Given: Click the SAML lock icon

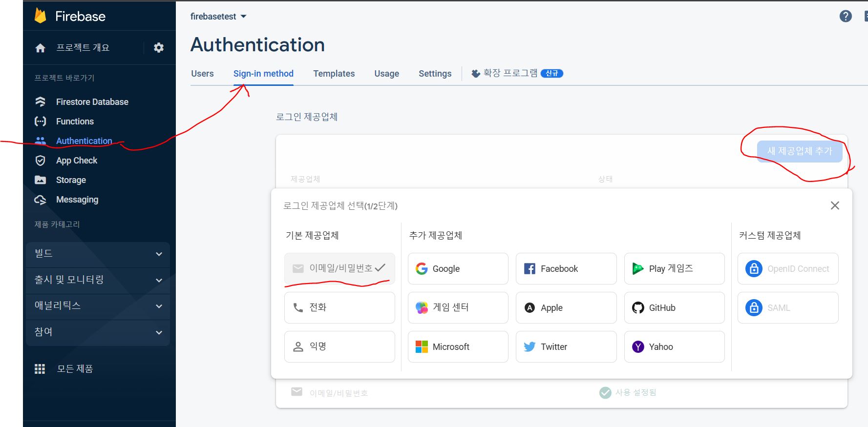Looking at the screenshot, I should pyautogui.click(x=754, y=307).
